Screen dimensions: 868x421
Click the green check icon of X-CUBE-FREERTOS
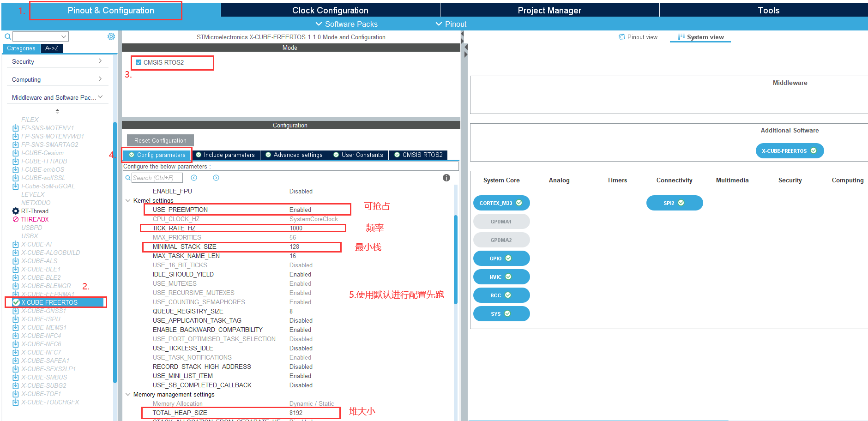pyautogui.click(x=16, y=302)
